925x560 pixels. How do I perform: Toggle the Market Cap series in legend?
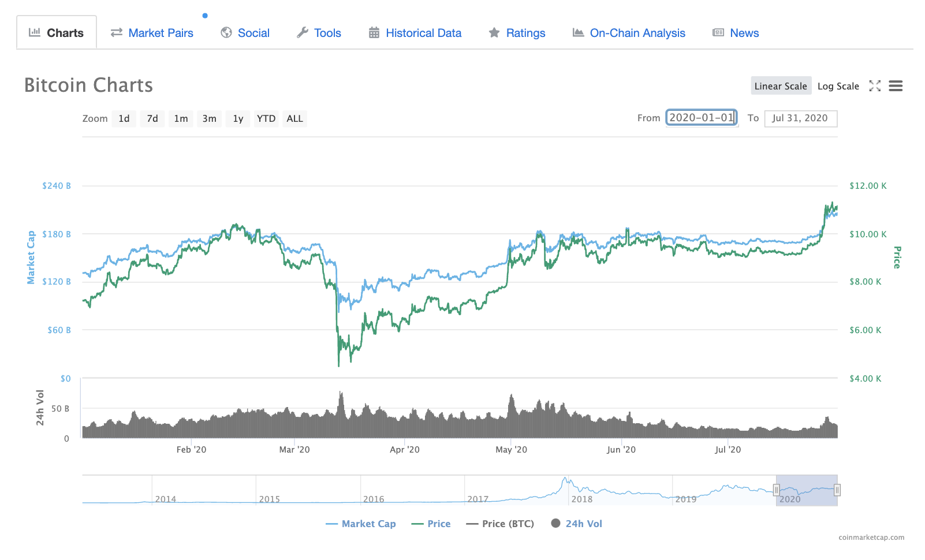(x=361, y=524)
